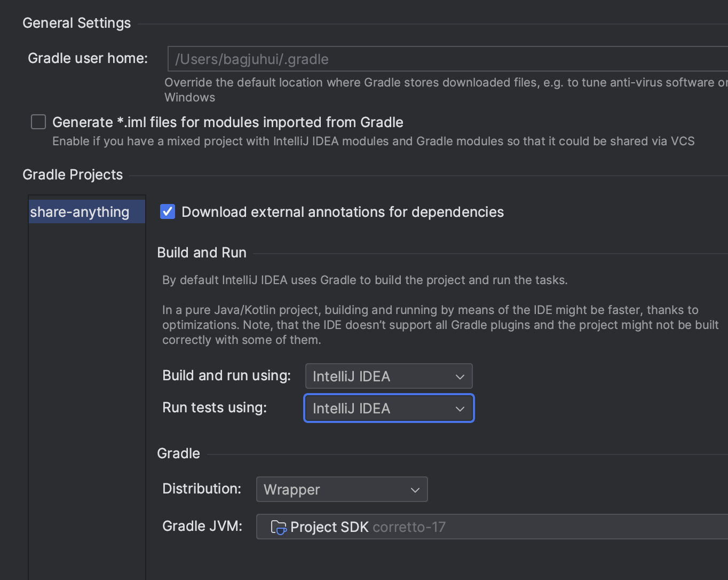728x580 pixels.
Task: Select the share-anything Gradle project
Action: click(80, 212)
